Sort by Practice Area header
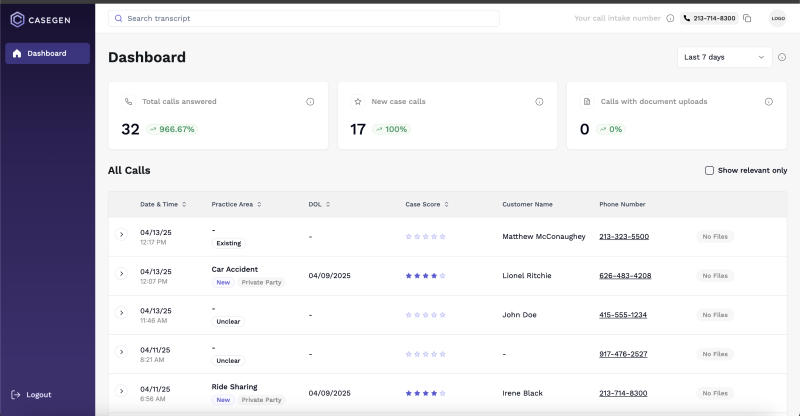This screenshot has width=800, height=416. [236, 204]
